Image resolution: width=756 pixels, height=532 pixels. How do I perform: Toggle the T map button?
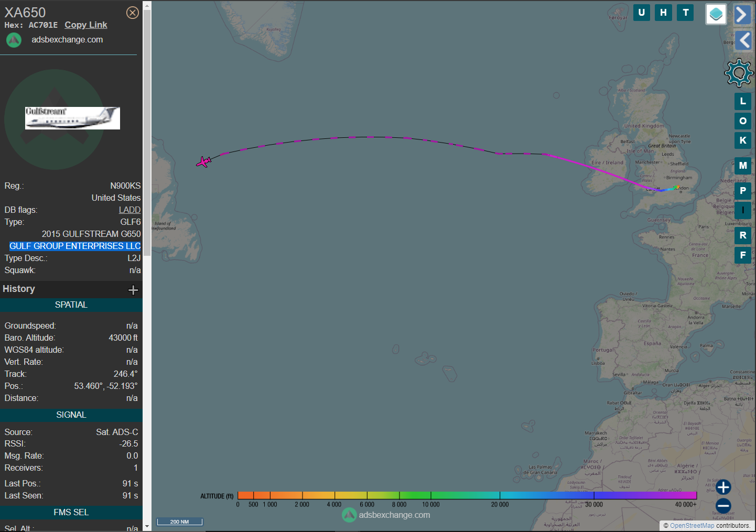tap(685, 13)
